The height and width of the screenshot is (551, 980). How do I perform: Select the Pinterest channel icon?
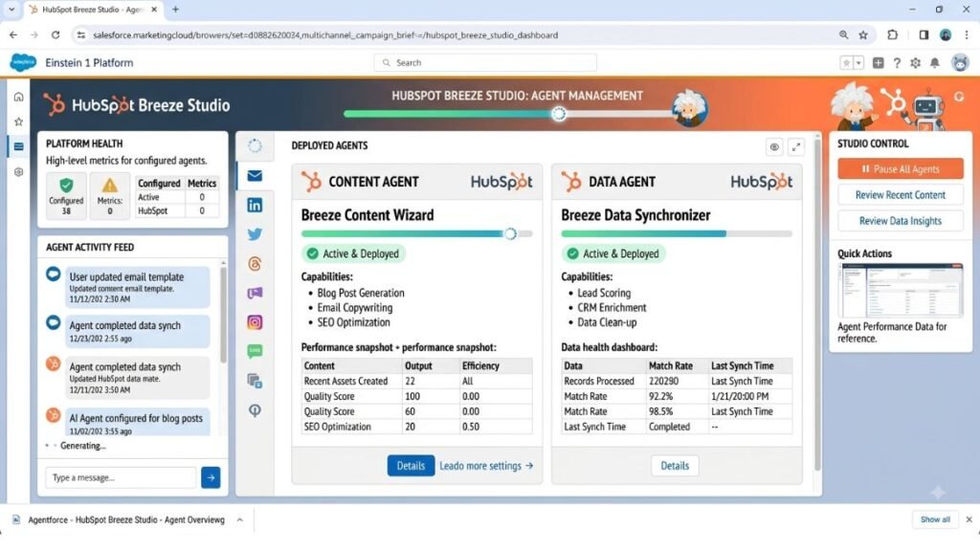click(255, 410)
